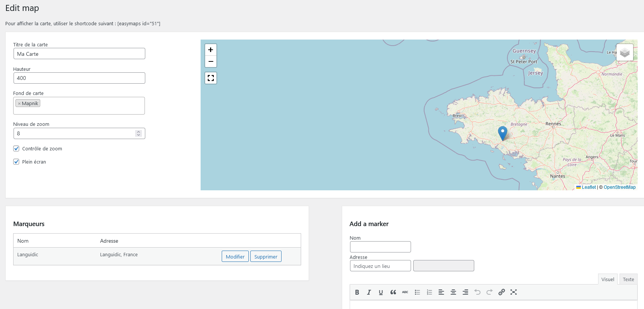Uncheck the Contrôle de zoom checkbox

pyautogui.click(x=16, y=148)
